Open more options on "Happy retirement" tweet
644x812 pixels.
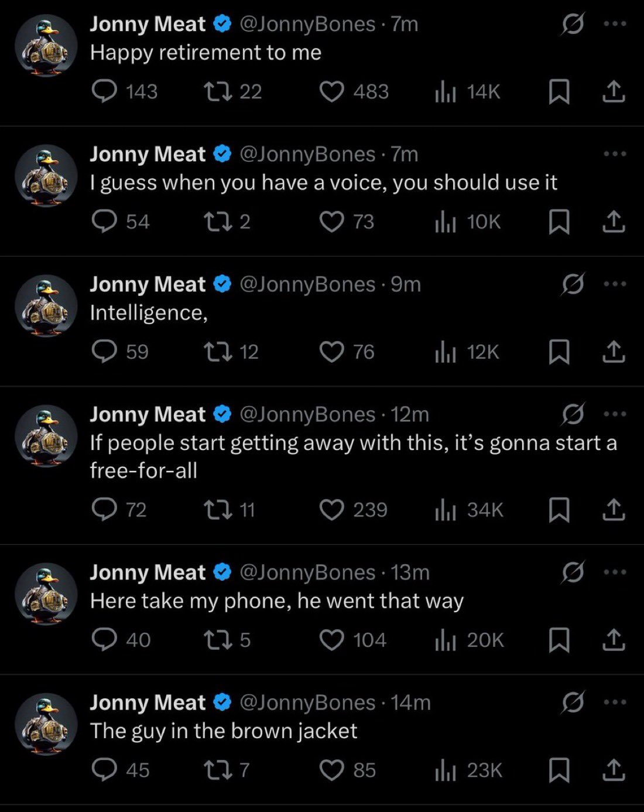click(x=615, y=24)
